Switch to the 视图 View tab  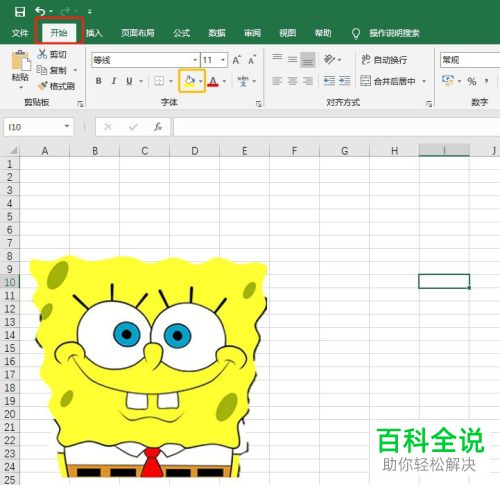[x=288, y=33]
